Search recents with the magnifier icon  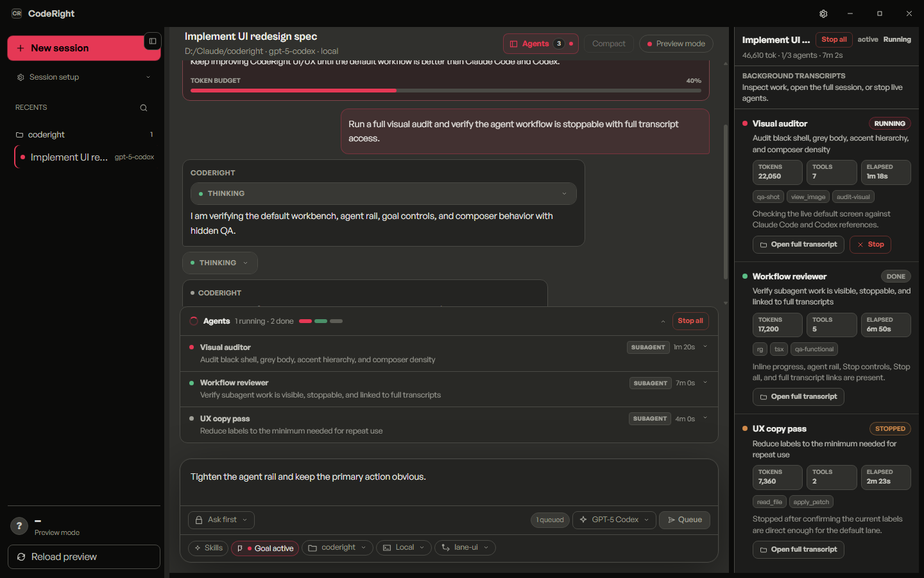coord(144,108)
